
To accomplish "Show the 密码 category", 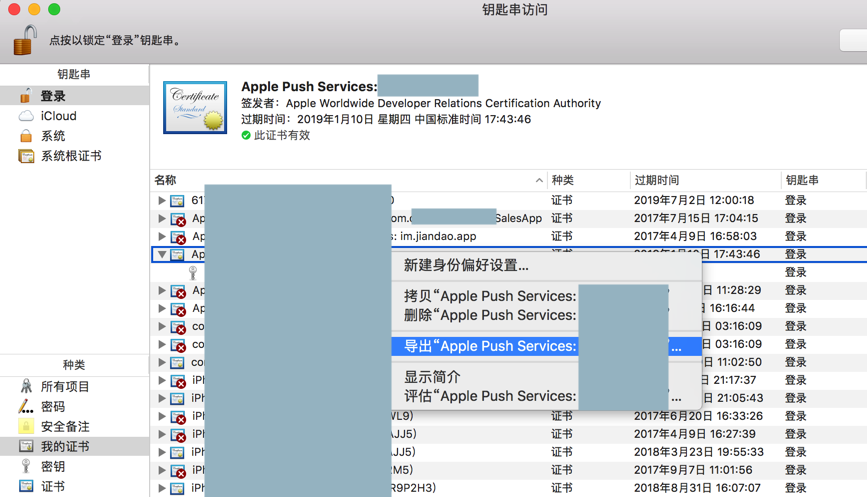I will tap(74, 406).
